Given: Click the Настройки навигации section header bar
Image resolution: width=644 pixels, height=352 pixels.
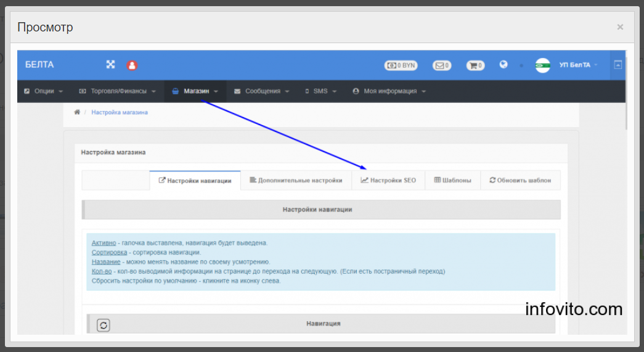Looking at the screenshot, I should point(321,210).
